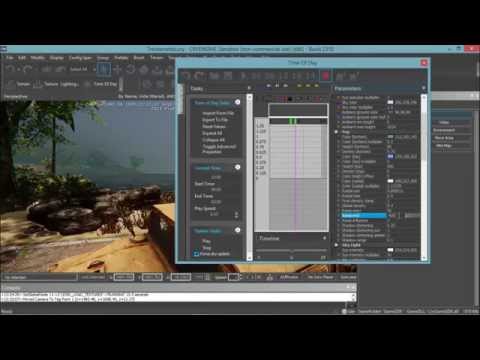Click Redo icon in Time Of Day window
The height and width of the screenshot is (360, 480).
(200, 76)
